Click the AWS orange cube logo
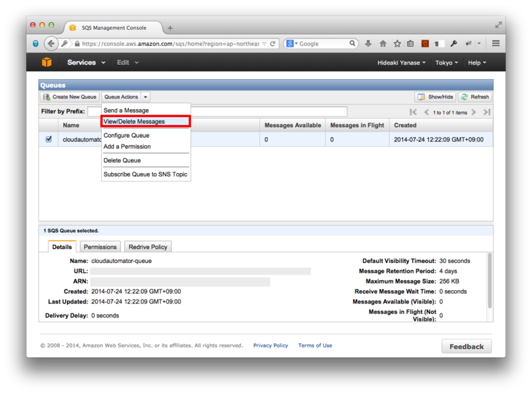 pyautogui.click(x=47, y=62)
